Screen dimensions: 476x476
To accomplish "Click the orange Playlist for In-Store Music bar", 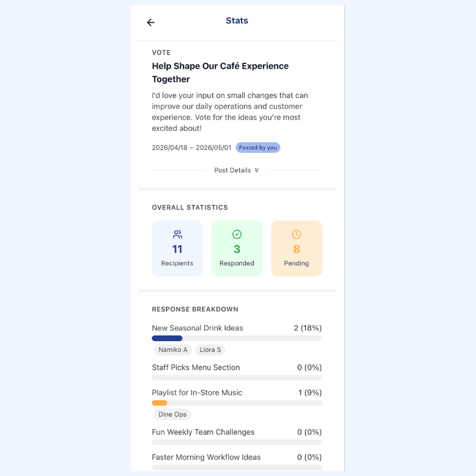I will (159, 403).
